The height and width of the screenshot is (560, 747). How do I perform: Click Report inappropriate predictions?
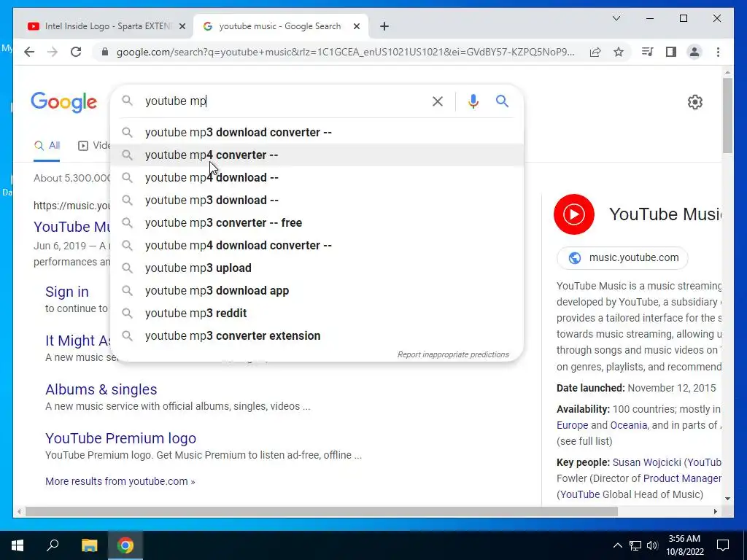453,355
